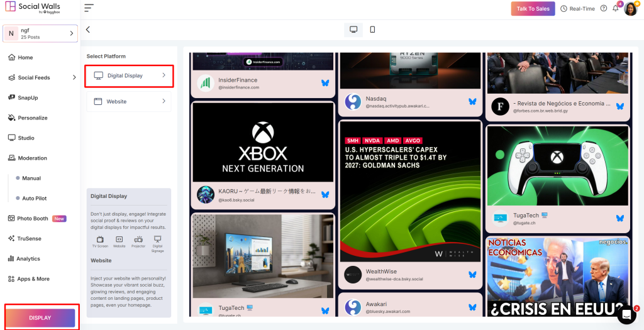Open SnapUp in sidebar
Screen dimensions: 644x330
(x=23, y=97)
